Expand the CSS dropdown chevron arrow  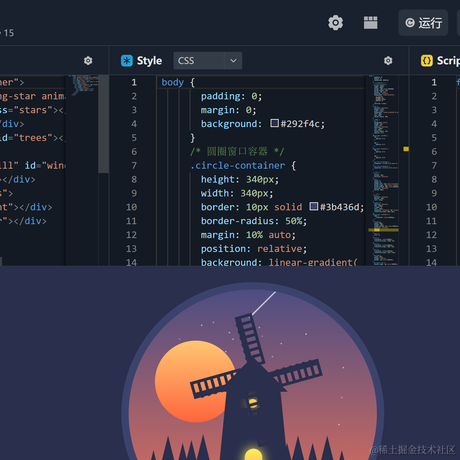[233, 61]
